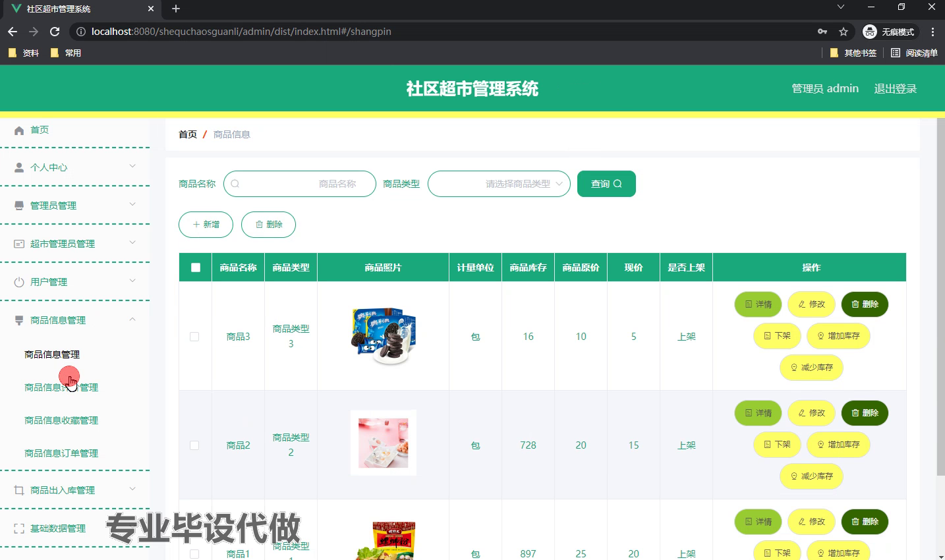This screenshot has height=560, width=945.
Task: Click 减少库存 for 商品3
Action: point(811,368)
